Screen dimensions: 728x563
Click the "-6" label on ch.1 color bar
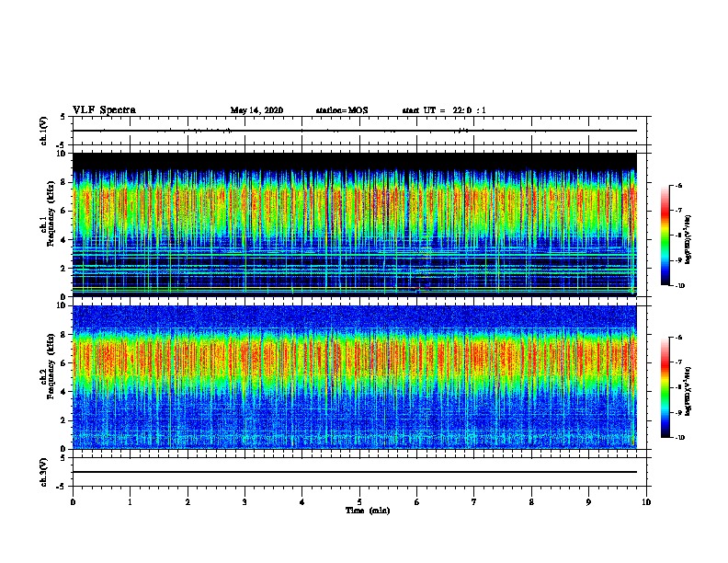[678, 186]
